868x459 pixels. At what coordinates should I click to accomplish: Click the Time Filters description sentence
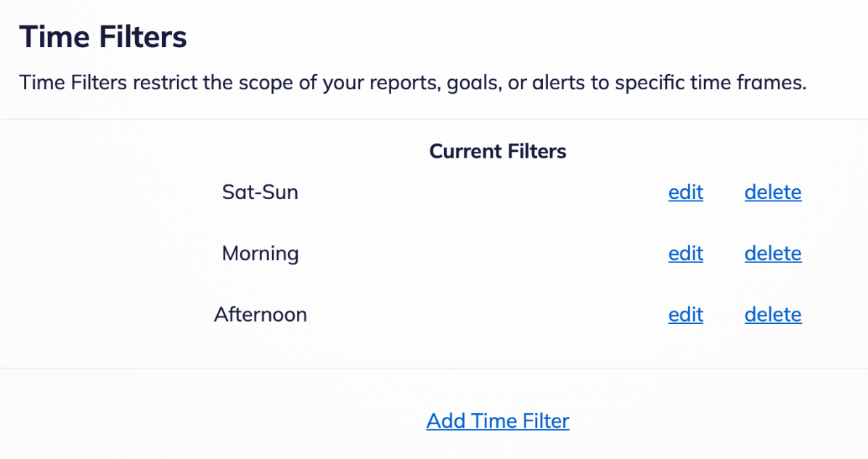(x=412, y=82)
